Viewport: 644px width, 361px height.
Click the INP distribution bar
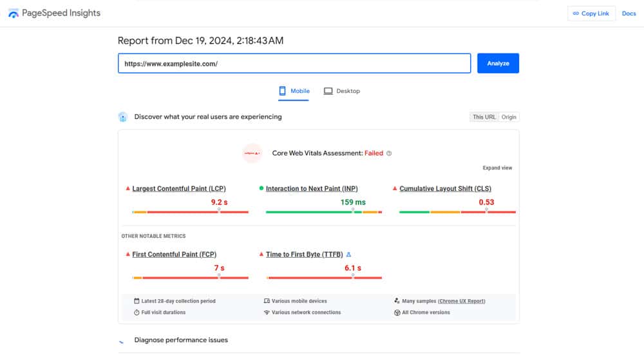[x=324, y=212]
